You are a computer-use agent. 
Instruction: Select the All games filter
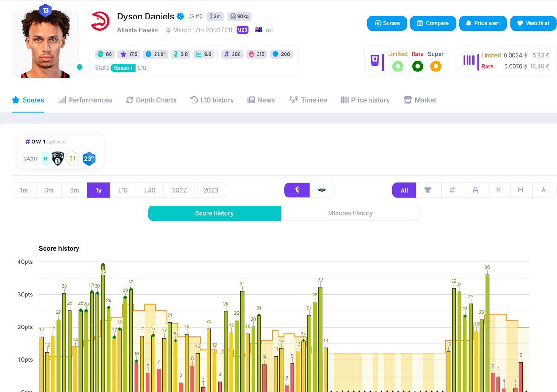coord(404,190)
